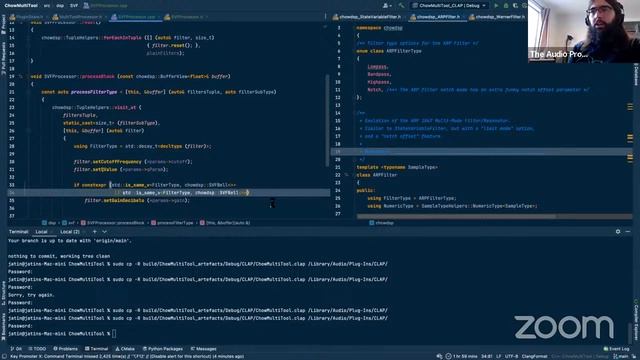640x360 pixels.
Task: Open the Bookmarks tool window on the left strip
Action: pyautogui.click(x=3, y=327)
